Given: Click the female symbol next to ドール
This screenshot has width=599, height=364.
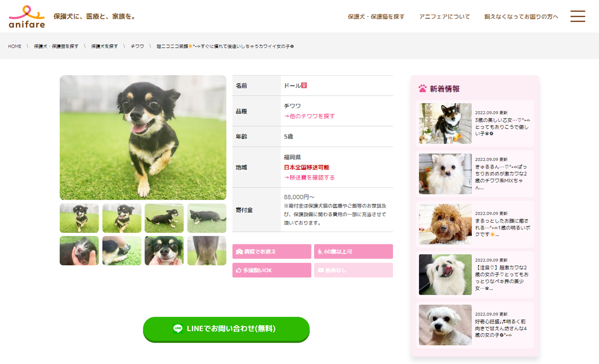Looking at the screenshot, I should click(x=304, y=86).
